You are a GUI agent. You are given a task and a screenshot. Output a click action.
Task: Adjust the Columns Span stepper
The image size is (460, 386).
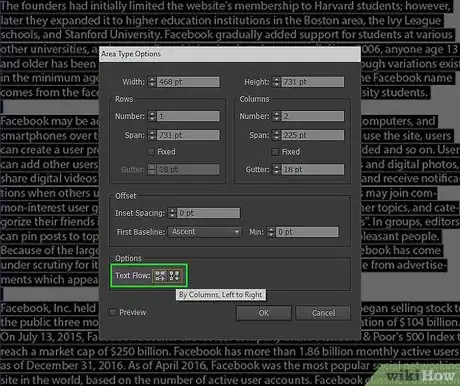pyautogui.click(x=276, y=135)
